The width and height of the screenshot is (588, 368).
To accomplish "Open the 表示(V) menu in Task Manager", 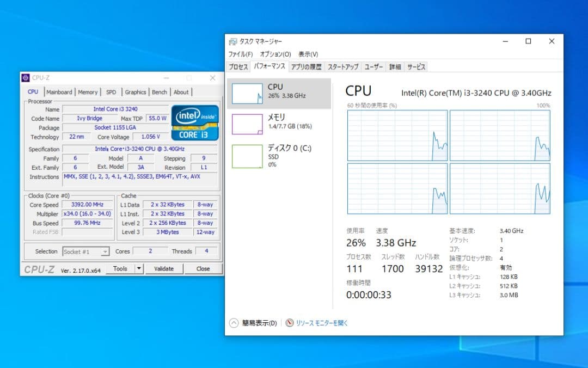I will pos(308,54).
